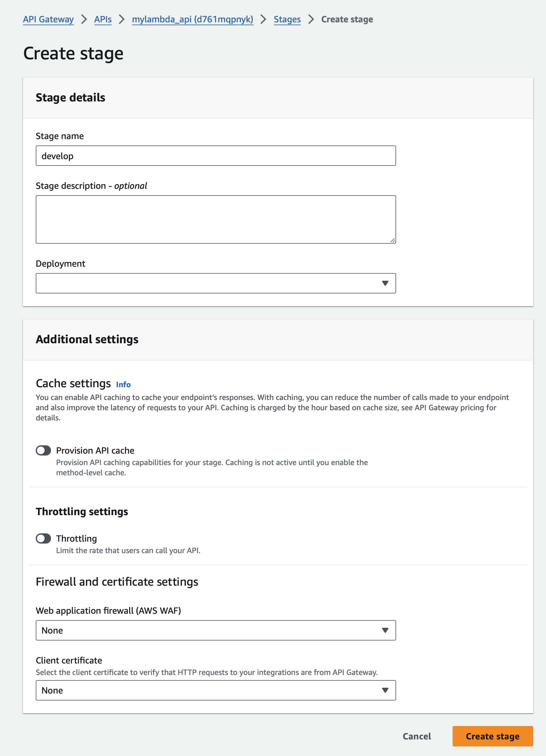Screen dimensions: 546x756
Task: Click the Deployment dropdown arrow icon
Action: tap(385, 283)
